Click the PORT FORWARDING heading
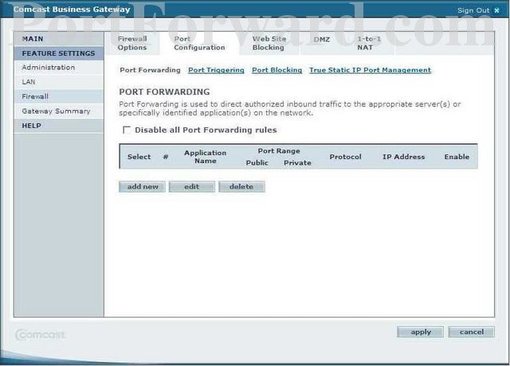 [164, 92]
